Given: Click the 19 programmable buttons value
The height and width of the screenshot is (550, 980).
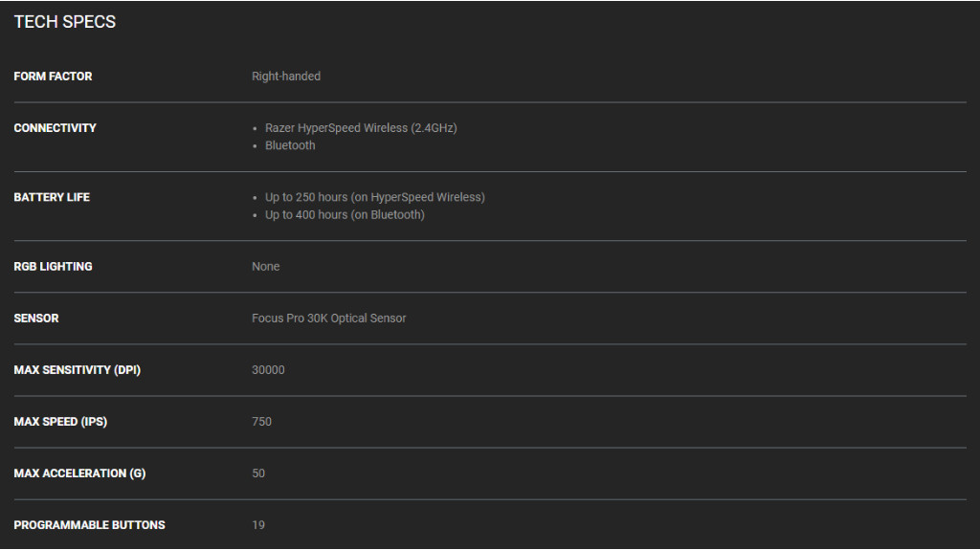Looking at the screenshot, I should coord(258,525).
